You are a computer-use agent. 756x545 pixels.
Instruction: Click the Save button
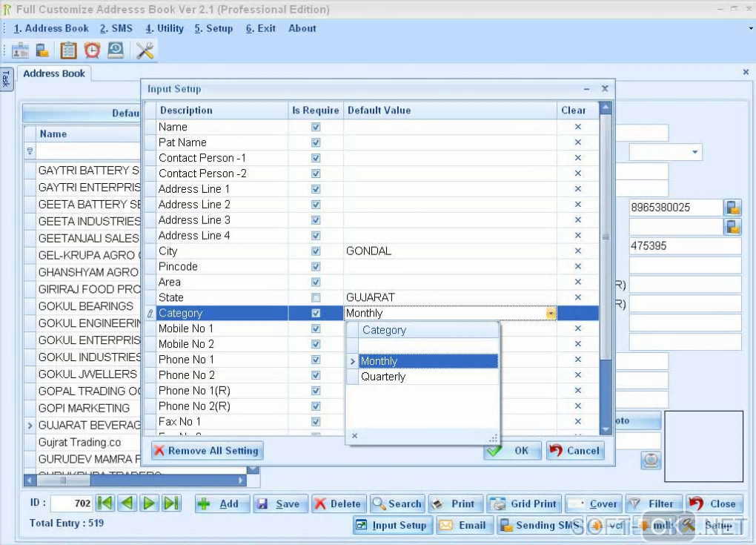[281, 504]
